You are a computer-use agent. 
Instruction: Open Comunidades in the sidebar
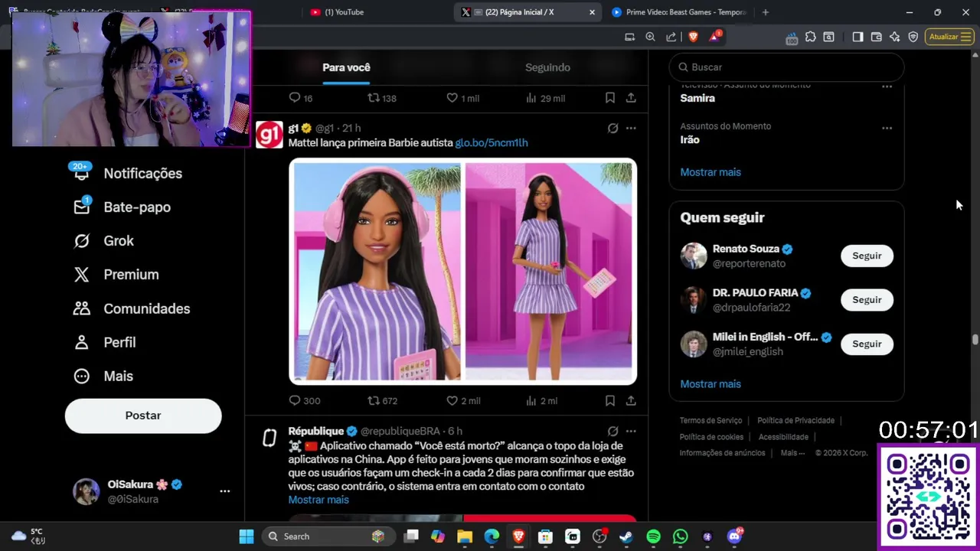(x=131, y=308)
